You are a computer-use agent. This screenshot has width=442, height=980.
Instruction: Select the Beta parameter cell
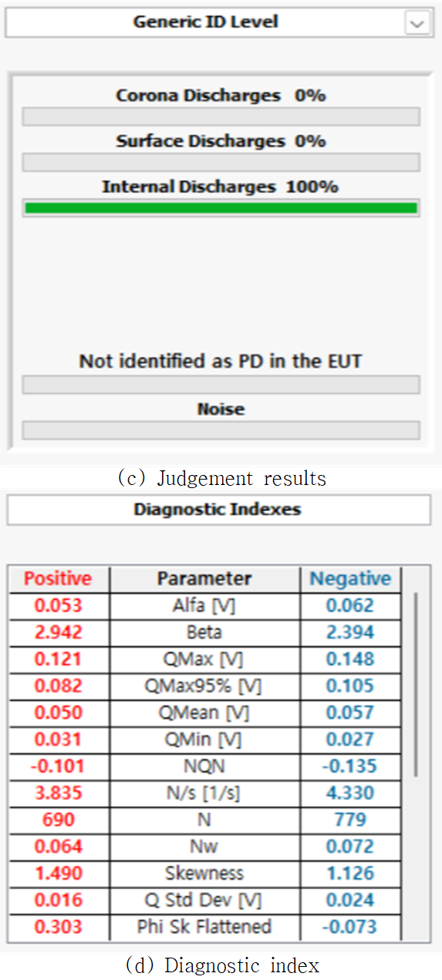coord(204,633)
